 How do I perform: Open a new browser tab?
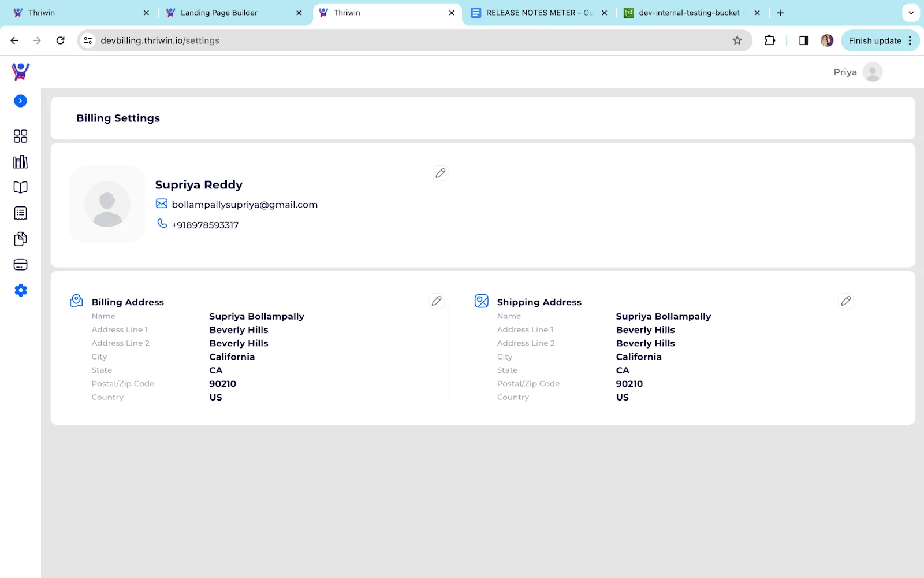point(780,13)
